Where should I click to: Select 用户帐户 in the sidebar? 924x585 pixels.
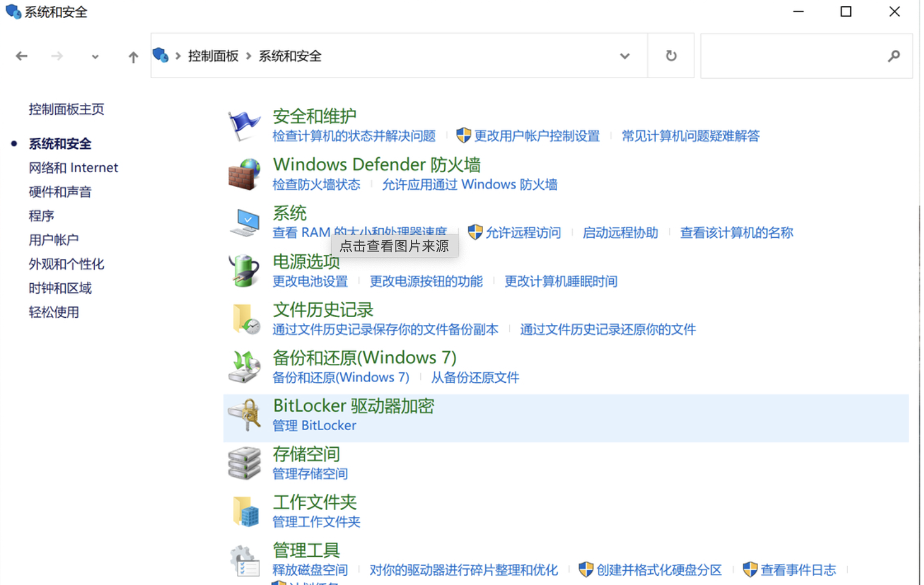pyautogui.click(x=53, y=240)
